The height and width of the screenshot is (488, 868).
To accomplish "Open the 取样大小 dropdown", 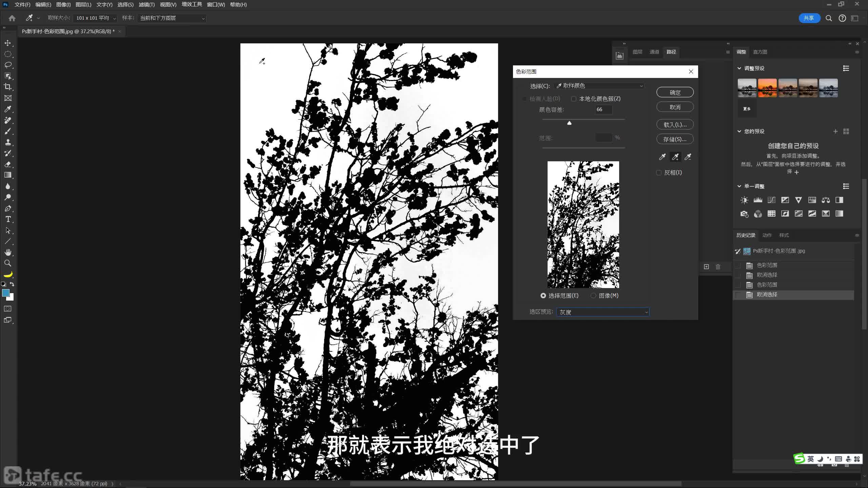I will (95, 18).
